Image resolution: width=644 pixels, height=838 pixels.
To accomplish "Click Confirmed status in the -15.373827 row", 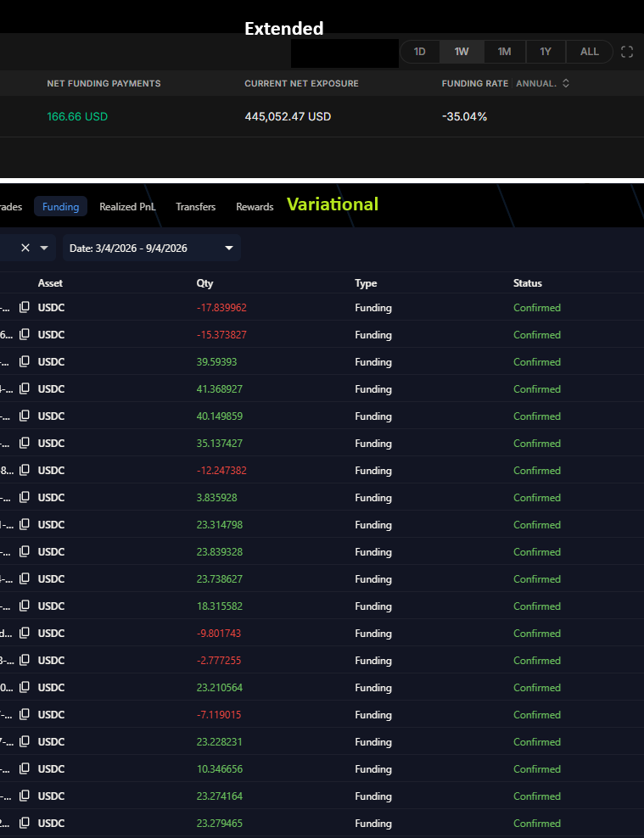I will click(x=537, y=335).
